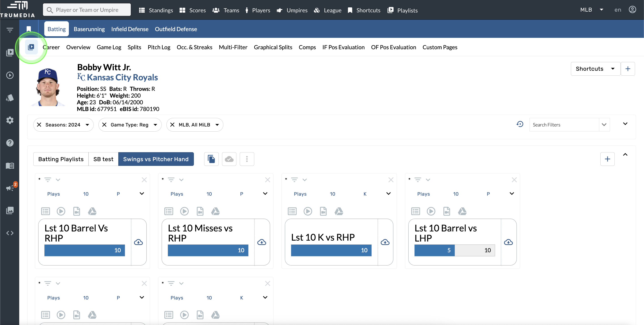Click the highlighted playlist video icon beside Career
The height and width of the screenshot is (325, 644).
point(31,47)
